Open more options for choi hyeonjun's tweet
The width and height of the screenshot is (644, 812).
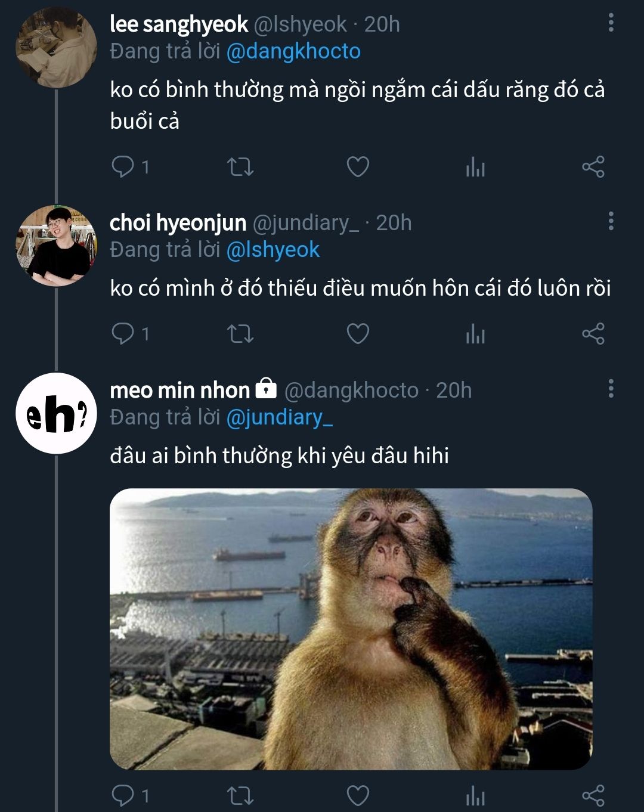tap(611, 221)
